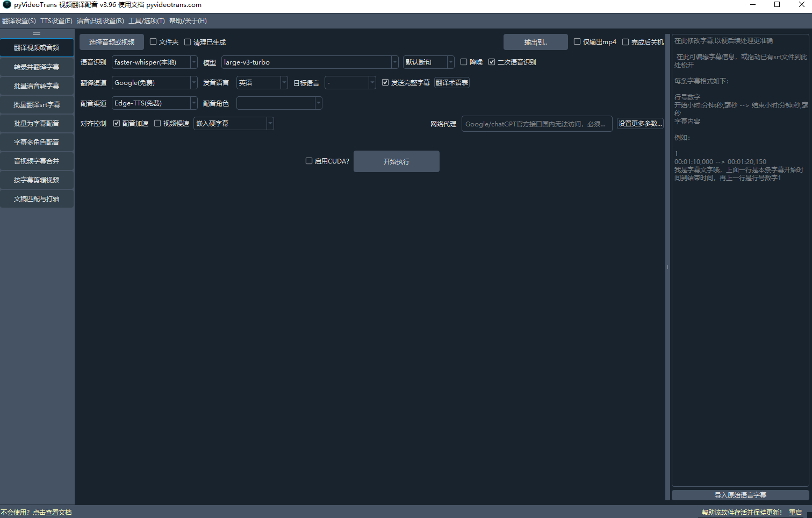The width and height of the screenshot is (812, 518).
Task: Open 工具/选项(T) menu
Action: [146, 21]
